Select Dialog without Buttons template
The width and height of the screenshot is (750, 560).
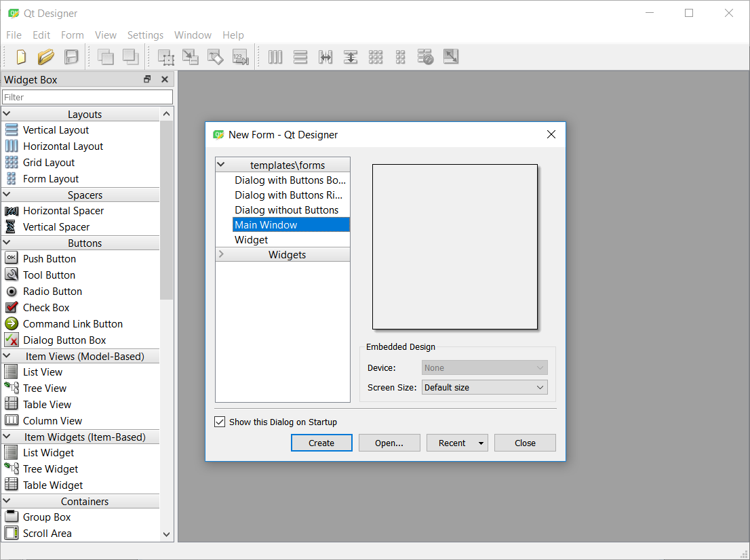point(287,210)
